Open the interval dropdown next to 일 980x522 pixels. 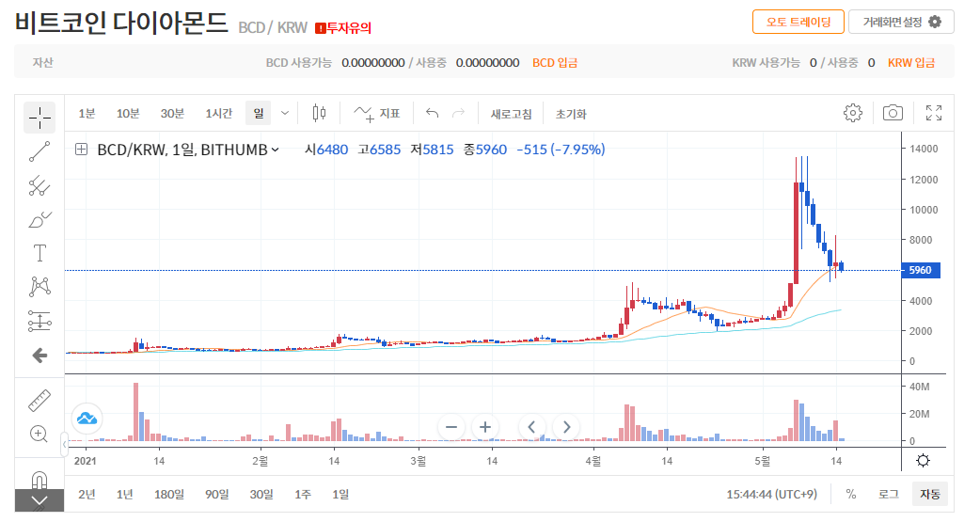(x=285, y=113)
